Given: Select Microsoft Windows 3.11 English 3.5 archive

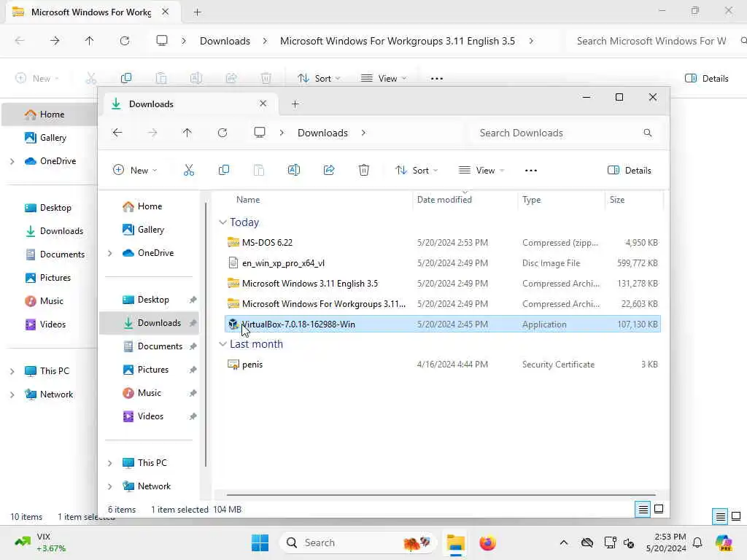Looking at the screenshot, I should click(442, 284).
